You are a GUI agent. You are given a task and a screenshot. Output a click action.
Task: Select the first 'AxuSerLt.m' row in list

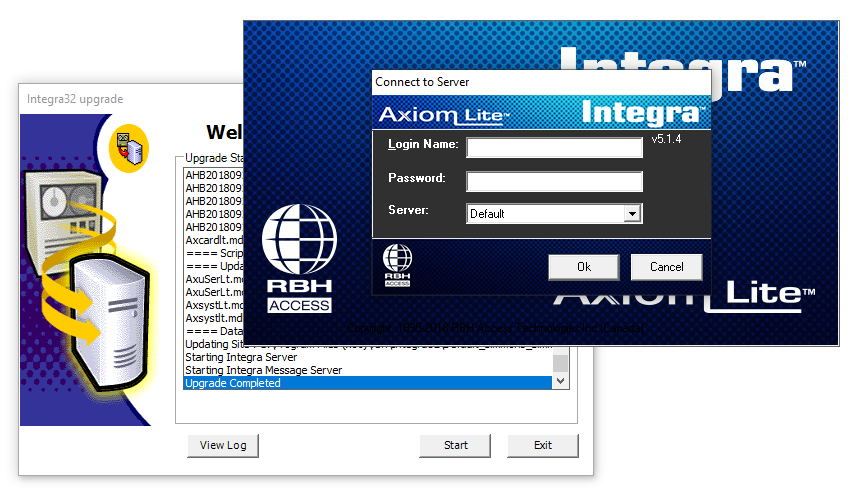click(x=214, y=279)
